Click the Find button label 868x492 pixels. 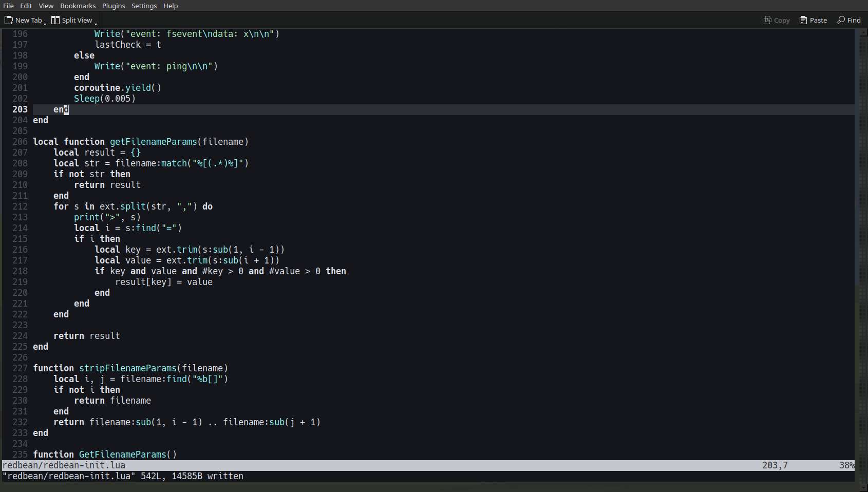pyautogui.click(x=854, y=20)
